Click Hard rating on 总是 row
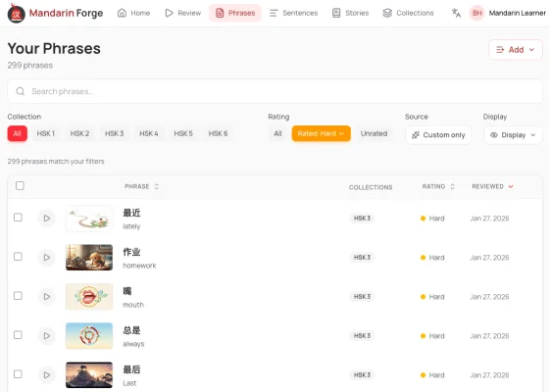This screenshot has height=392, width=549. click(432, 336)
